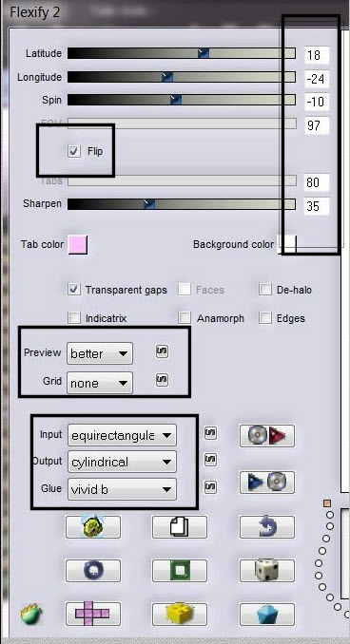The width and height of the screenshot is (350, 644).
Task: Click the pink cross cube-net button
Action: (93, 614)
